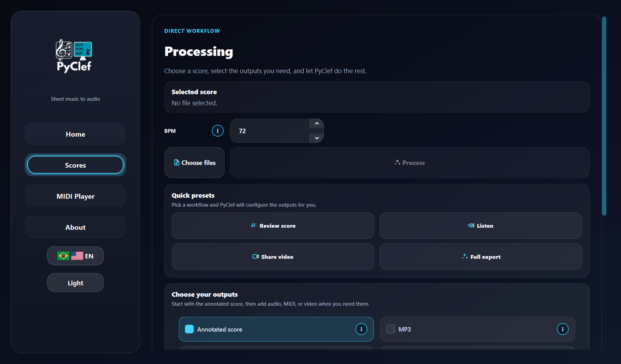
Task: Enable the MP3 output checkbox
Action: (391, 329)
